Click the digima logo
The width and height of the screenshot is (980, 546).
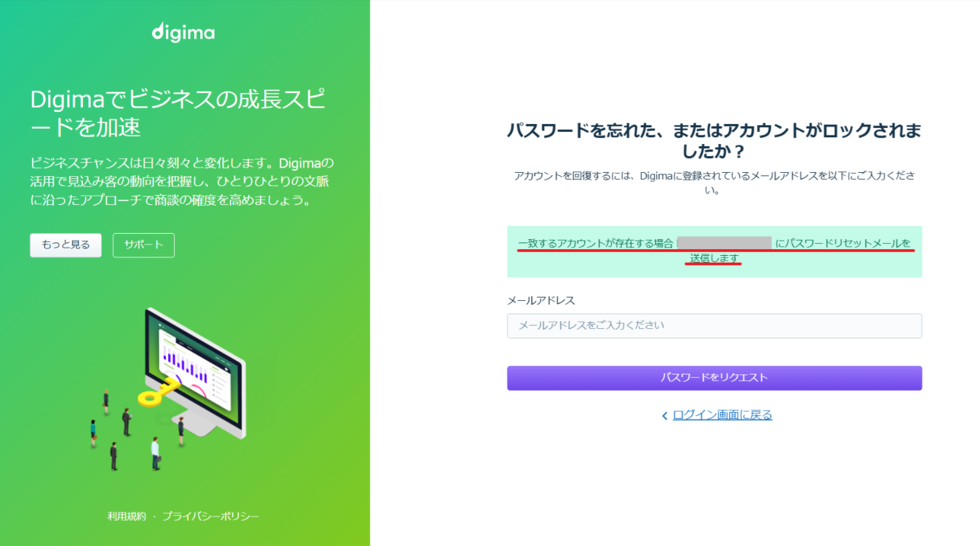(x=183, y=32)
